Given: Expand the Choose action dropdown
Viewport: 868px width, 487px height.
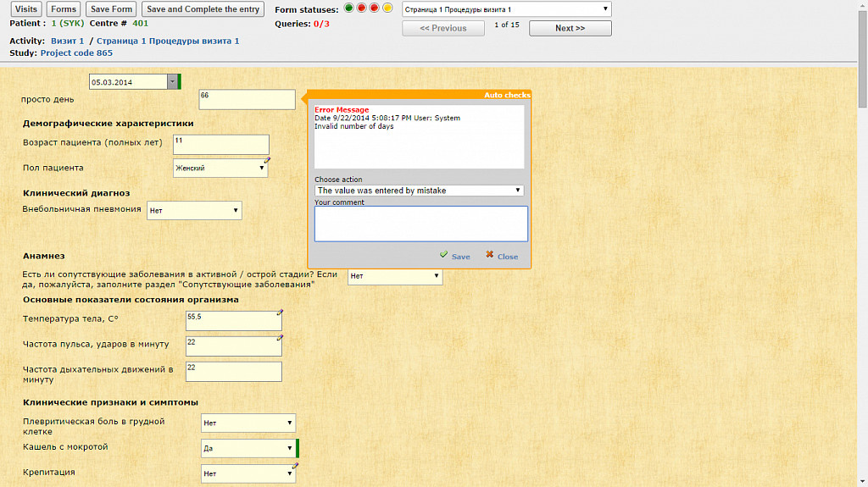Looking at the screenshot, I should coord(419,191).
